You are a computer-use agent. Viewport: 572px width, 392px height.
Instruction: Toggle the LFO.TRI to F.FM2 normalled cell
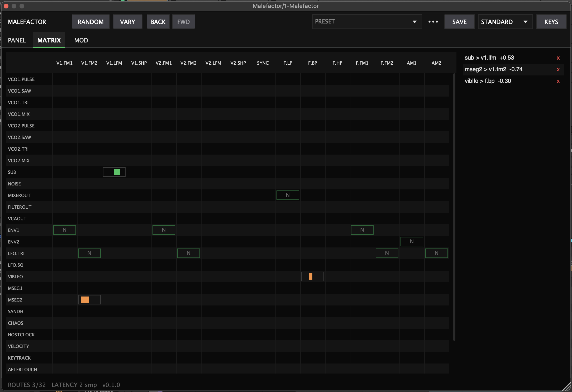tap(387, 253)
